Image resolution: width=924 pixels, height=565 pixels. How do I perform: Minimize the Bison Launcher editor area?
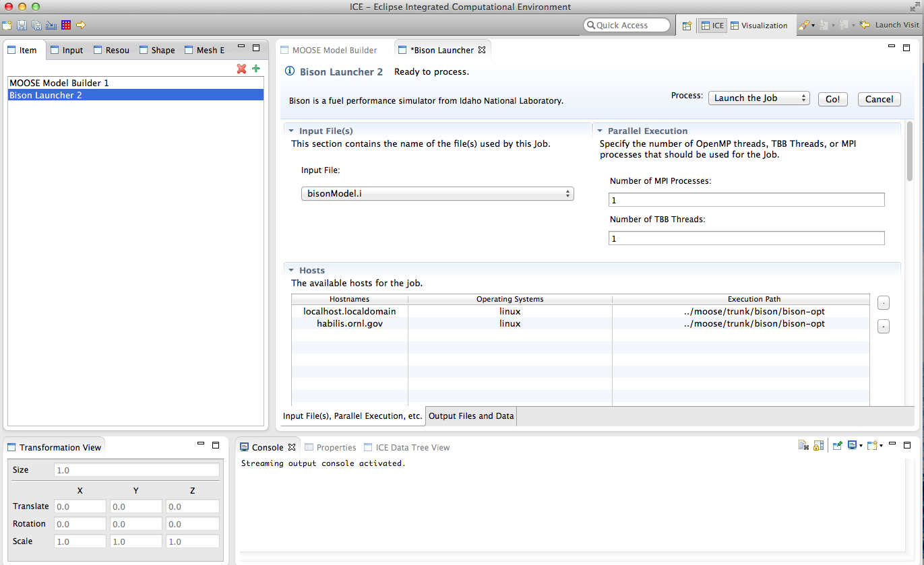pyautogui.click(x=892, y=47)
